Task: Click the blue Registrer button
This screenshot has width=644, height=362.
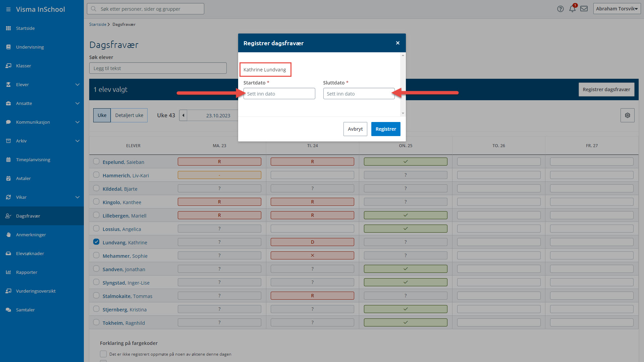Action: [x=386, y=129]
